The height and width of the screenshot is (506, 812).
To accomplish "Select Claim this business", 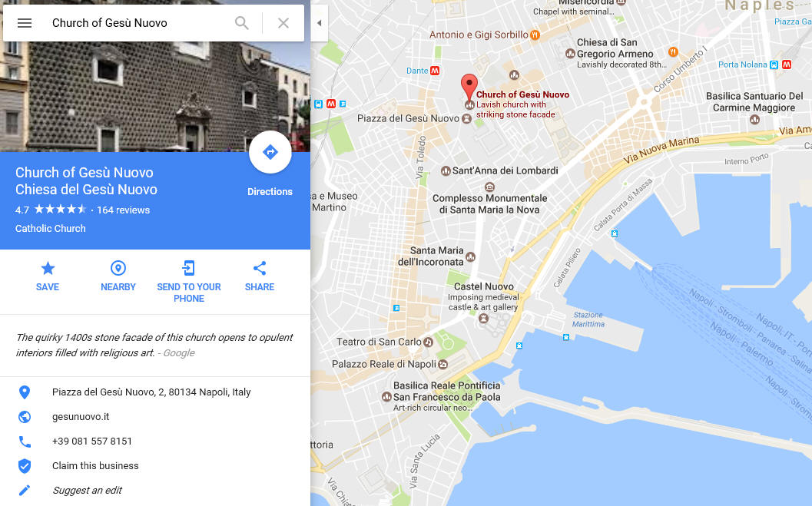I will 95,465.
